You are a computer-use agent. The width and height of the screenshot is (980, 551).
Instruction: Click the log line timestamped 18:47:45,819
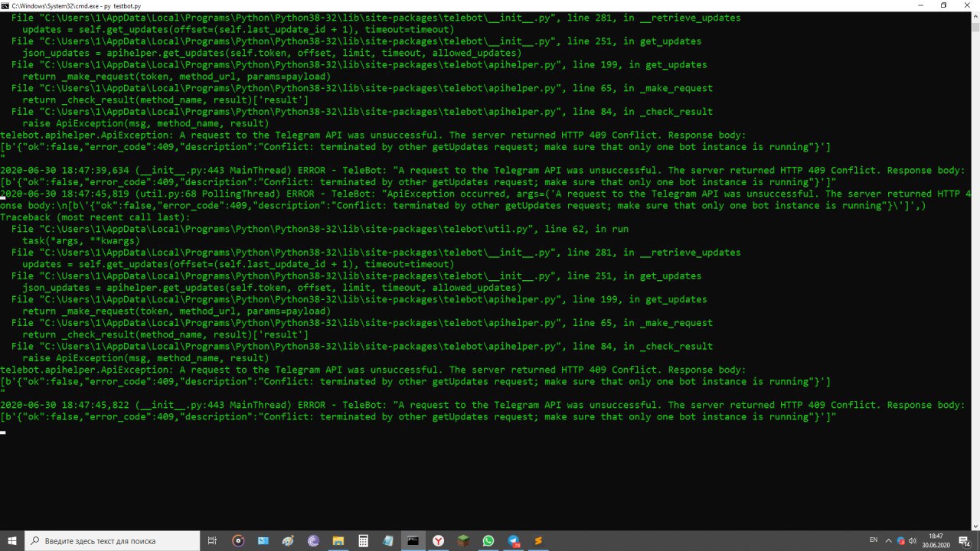click(x=485, y=194)
